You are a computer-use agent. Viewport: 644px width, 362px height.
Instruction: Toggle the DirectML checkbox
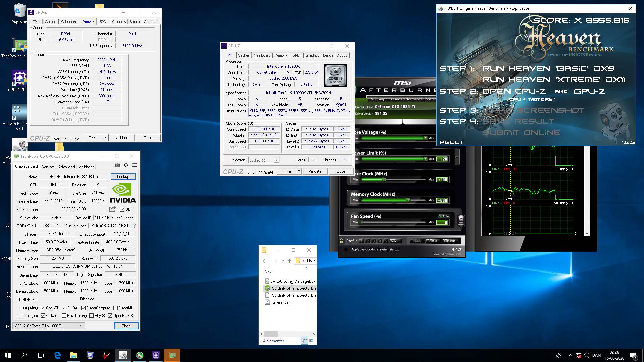point(115,308)
